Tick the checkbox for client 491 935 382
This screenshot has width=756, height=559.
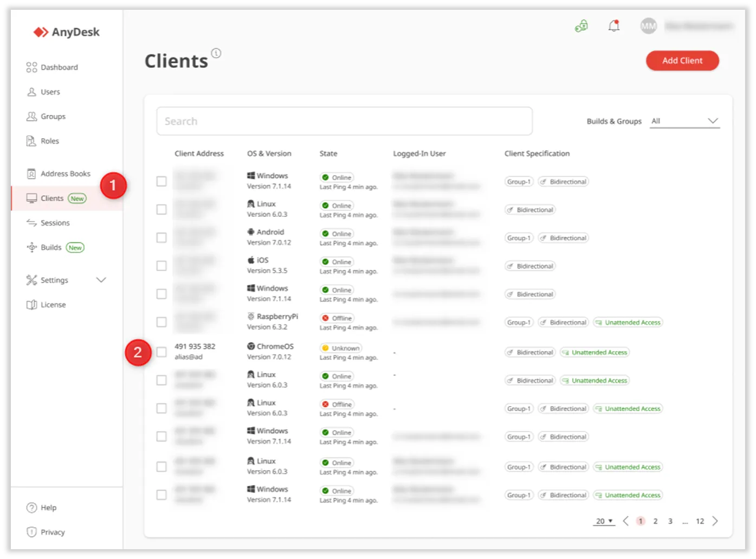click(x=161, y=352)
